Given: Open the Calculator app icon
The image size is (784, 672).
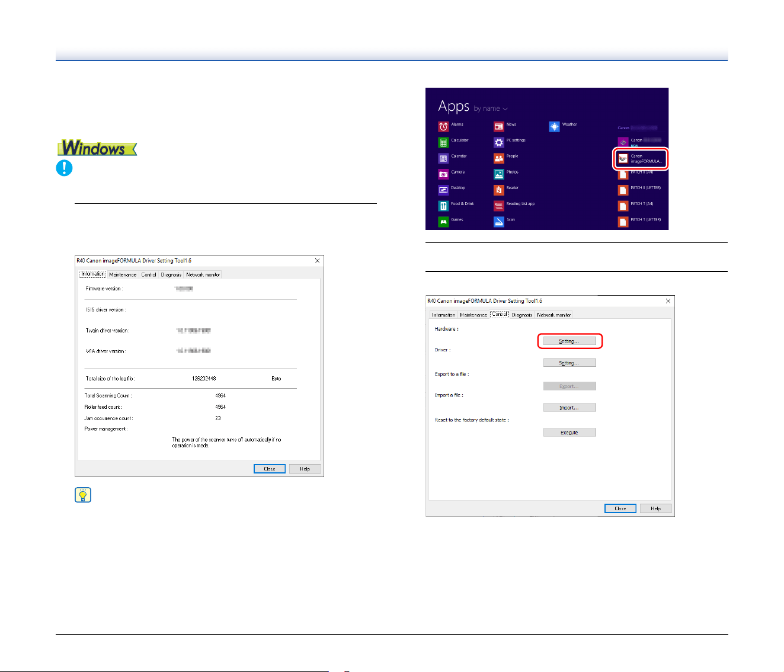Looking at the screenshot, I should click(x=443, y=143).
